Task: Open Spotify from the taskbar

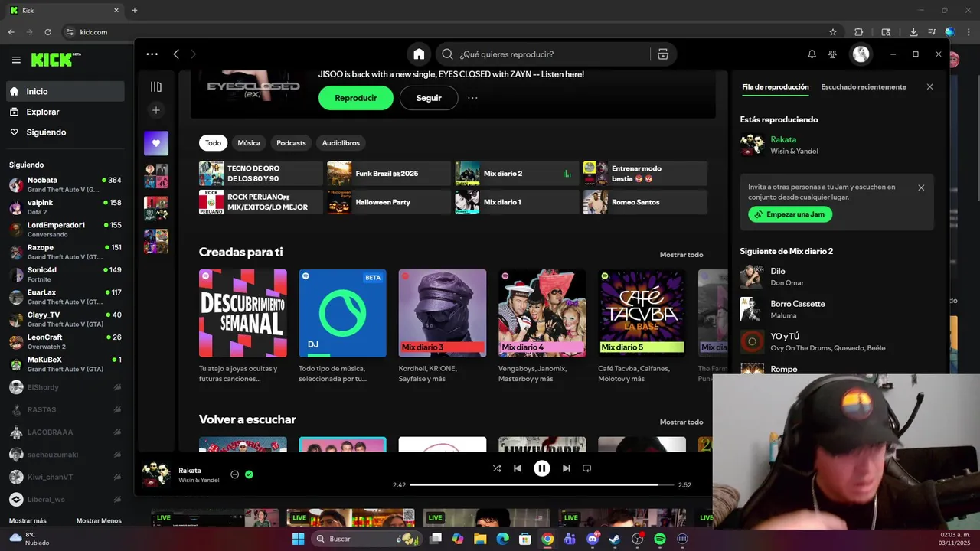Action: point(660,539)
